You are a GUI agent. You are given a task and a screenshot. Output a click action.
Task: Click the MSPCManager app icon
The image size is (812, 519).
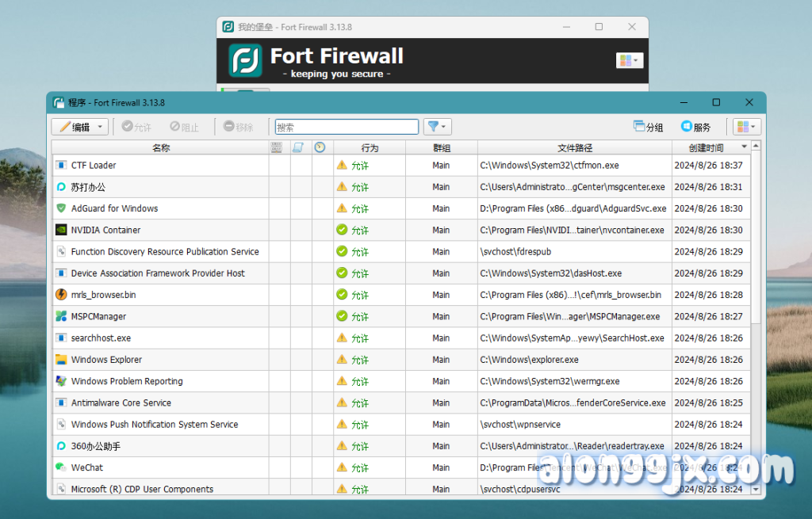coord(61,316)
